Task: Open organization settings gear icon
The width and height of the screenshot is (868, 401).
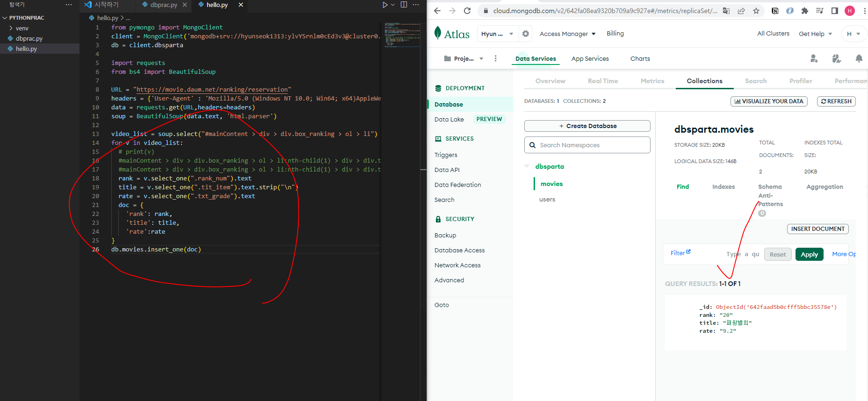Action: click(526, 34)
